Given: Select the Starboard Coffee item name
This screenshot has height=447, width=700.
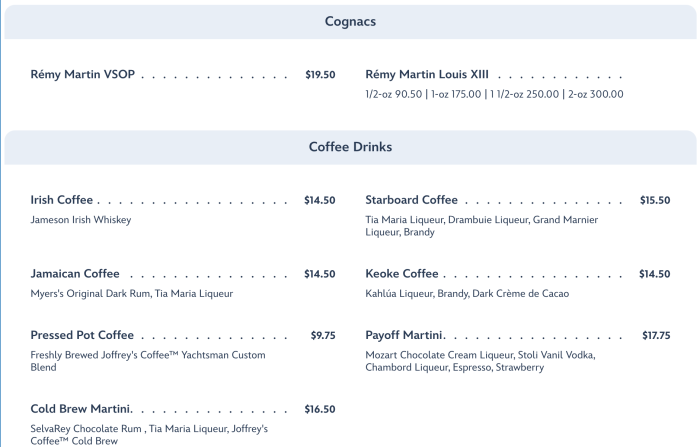Looking at the screenshot, I should (411, 200).
